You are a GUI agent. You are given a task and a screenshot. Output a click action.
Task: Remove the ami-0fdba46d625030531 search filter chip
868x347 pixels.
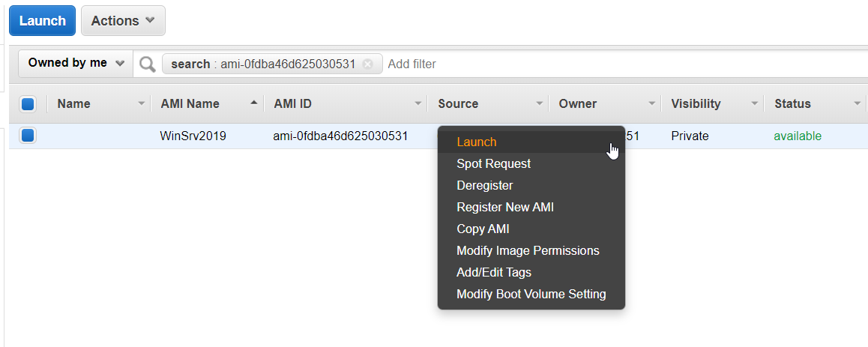coord(367,64)
